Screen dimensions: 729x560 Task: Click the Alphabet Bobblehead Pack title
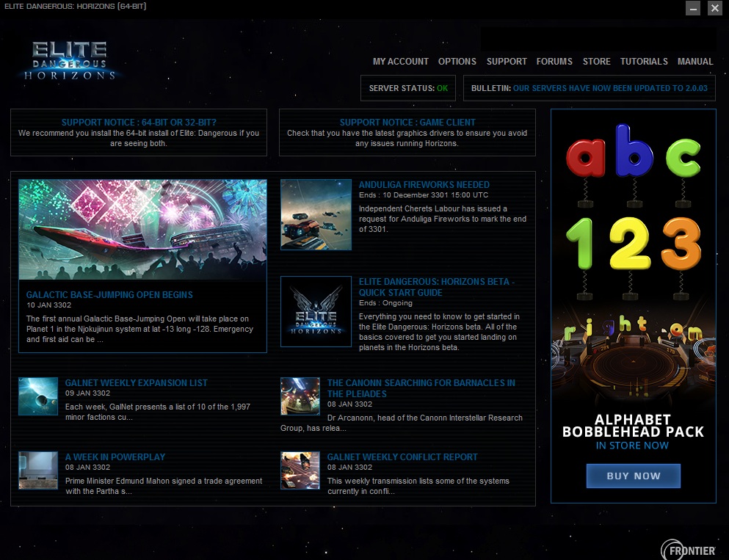tap(633, 426)
